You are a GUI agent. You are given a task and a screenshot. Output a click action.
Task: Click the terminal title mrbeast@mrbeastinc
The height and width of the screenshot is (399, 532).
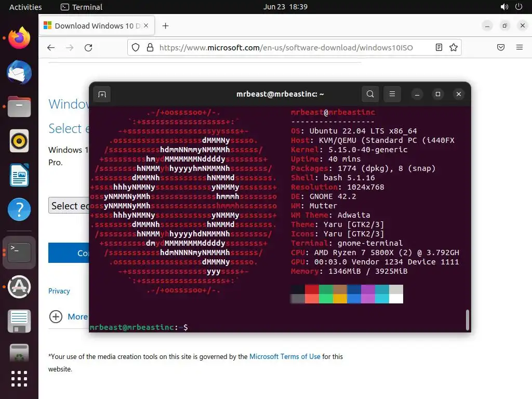(280, 94)
